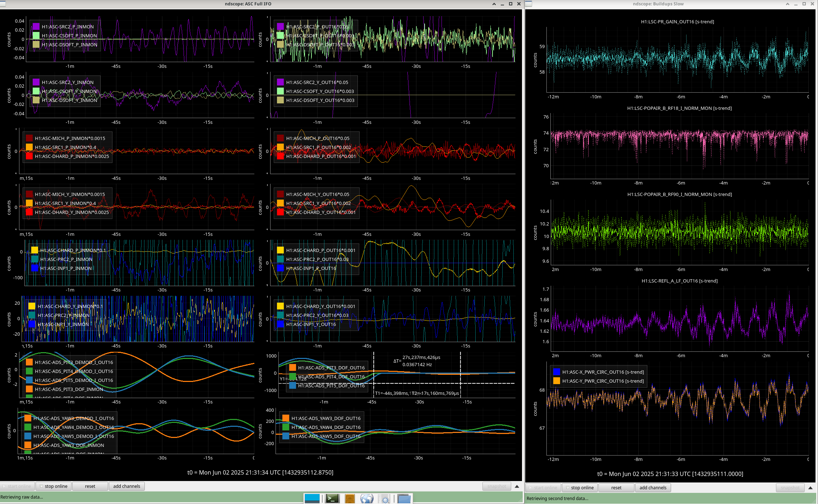Stop online in ASC Full IFO window

[54, 486]
